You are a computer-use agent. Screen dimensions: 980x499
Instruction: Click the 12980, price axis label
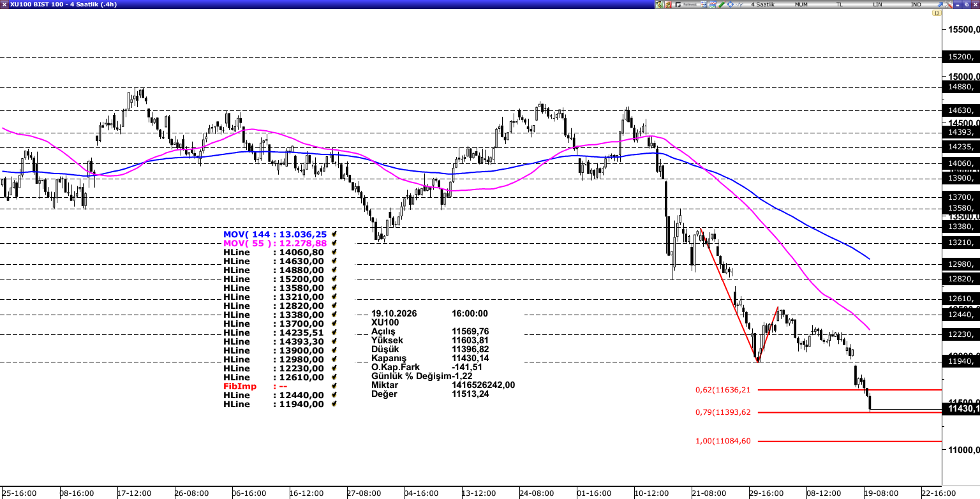pyautogui.click(x=961, y=264)
